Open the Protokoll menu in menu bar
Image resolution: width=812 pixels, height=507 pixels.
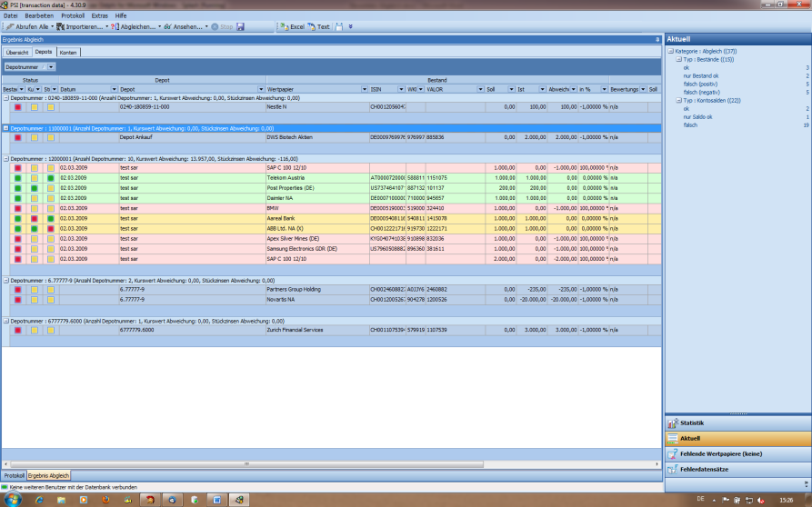click(x=73, y=16)
